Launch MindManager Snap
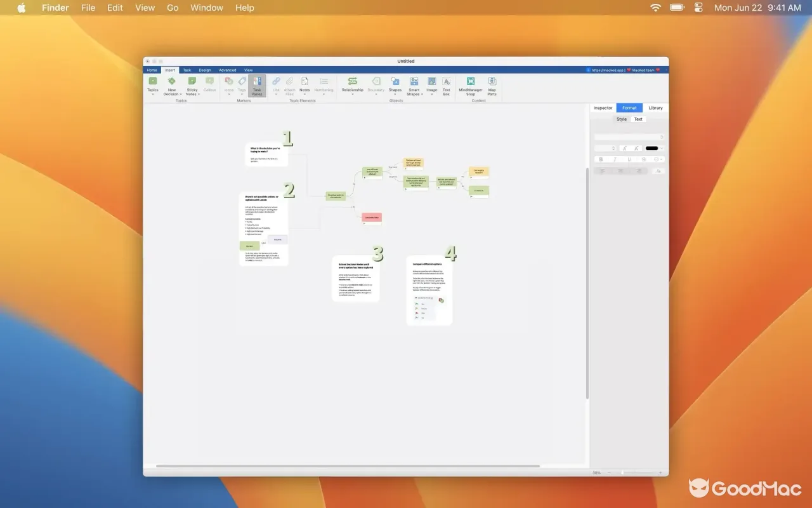812x508 pixels. [x=471, y=86]
